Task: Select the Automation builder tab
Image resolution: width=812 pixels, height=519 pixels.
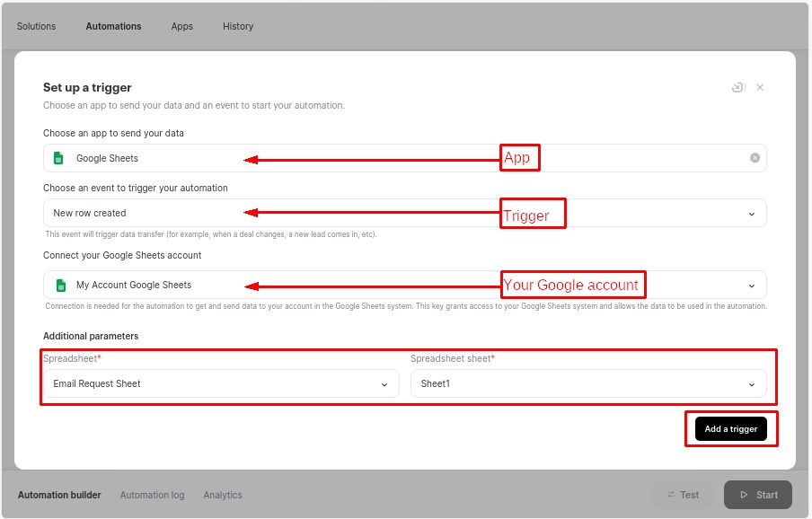Action: click(59, 495)
